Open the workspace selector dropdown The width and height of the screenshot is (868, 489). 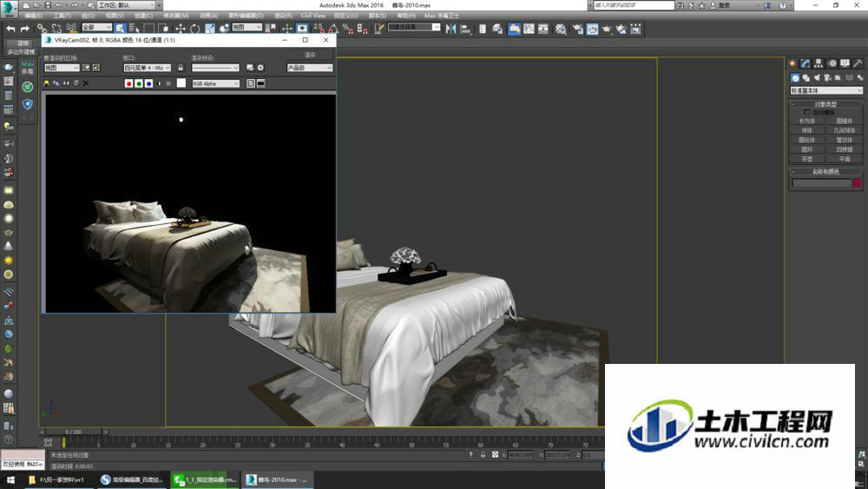[x=129, y=5]
